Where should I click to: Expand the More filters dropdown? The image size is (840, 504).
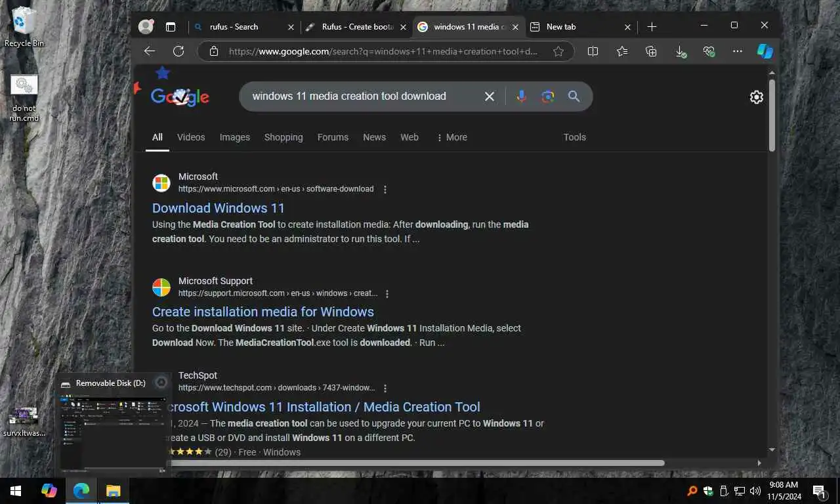tap(451, 137)
